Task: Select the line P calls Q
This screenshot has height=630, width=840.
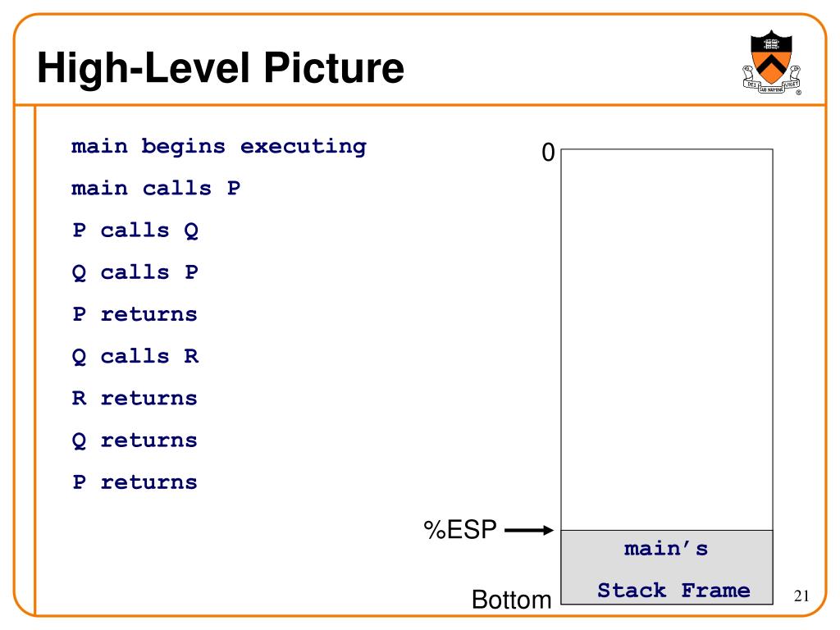Action: coord(135,231)
